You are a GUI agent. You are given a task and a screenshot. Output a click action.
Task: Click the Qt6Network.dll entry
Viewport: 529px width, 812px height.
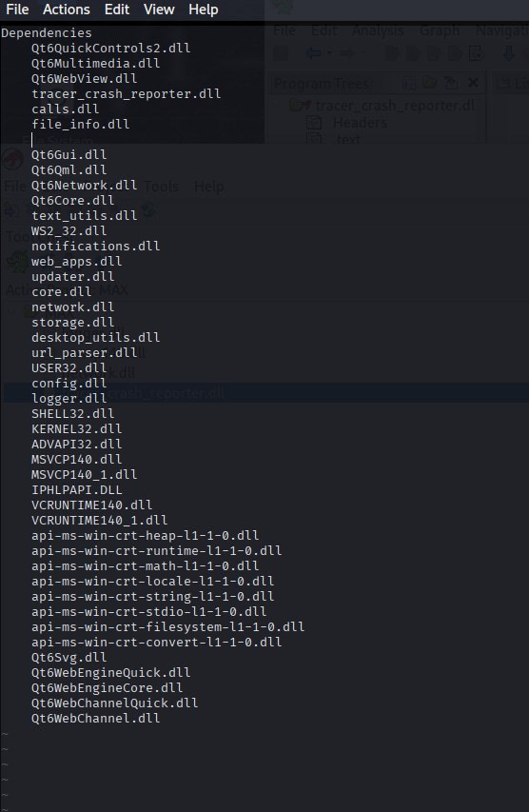[x=84, y=185]
